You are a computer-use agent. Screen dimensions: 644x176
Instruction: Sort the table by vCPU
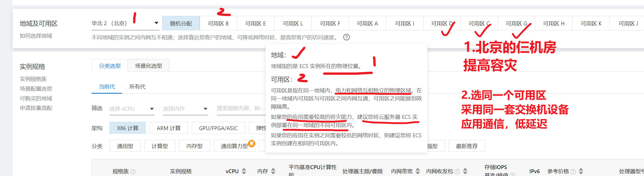(x=244, y=171)
